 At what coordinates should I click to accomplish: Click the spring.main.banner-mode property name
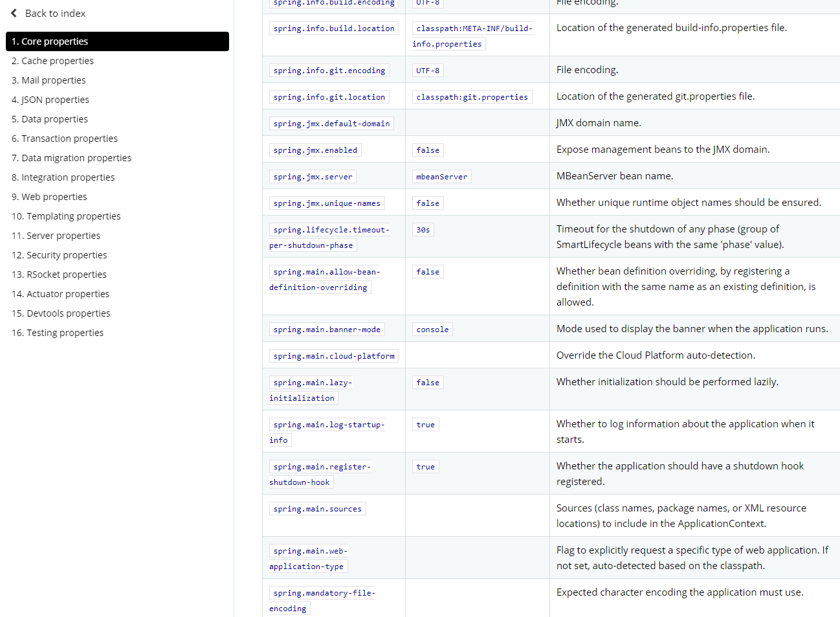pos(327,330)
